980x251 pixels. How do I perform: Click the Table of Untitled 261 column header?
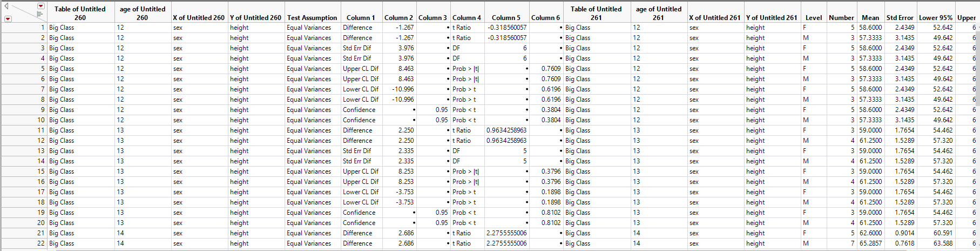click(x=596, y=13)
